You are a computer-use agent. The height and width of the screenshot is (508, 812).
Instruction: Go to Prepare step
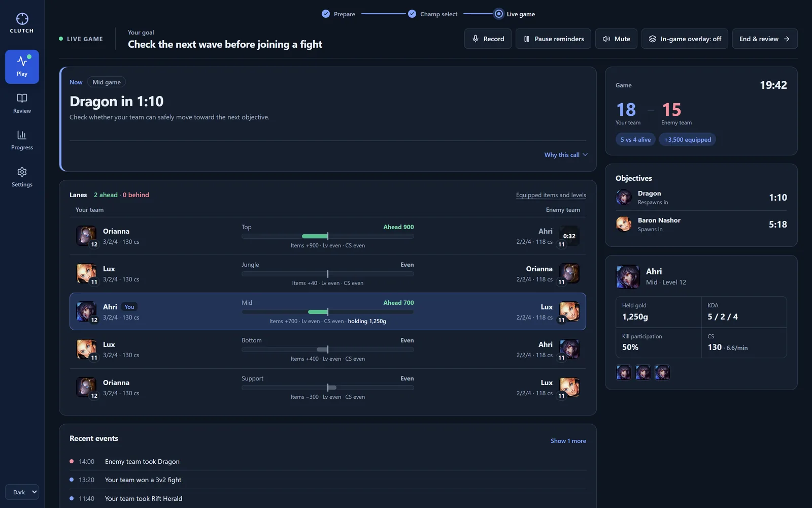coord(339,14)
